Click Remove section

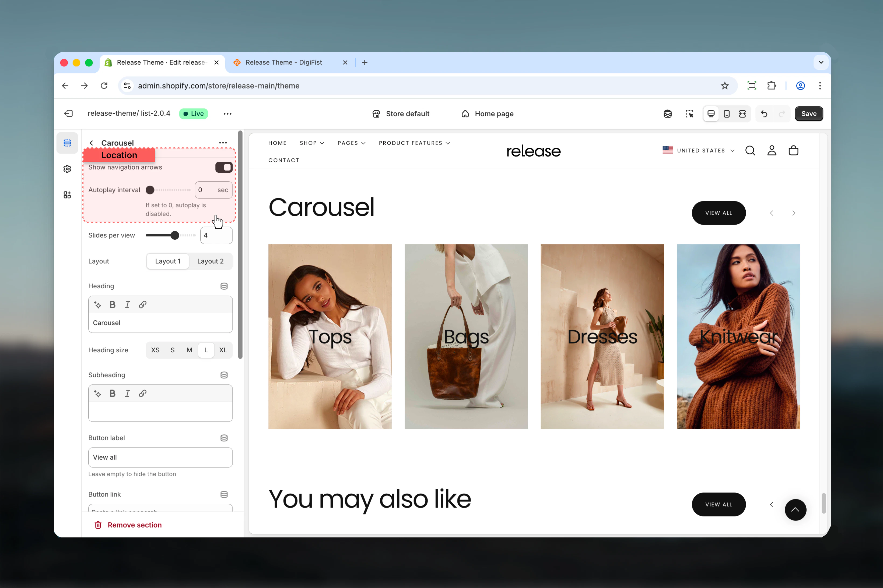click(128, 525)
